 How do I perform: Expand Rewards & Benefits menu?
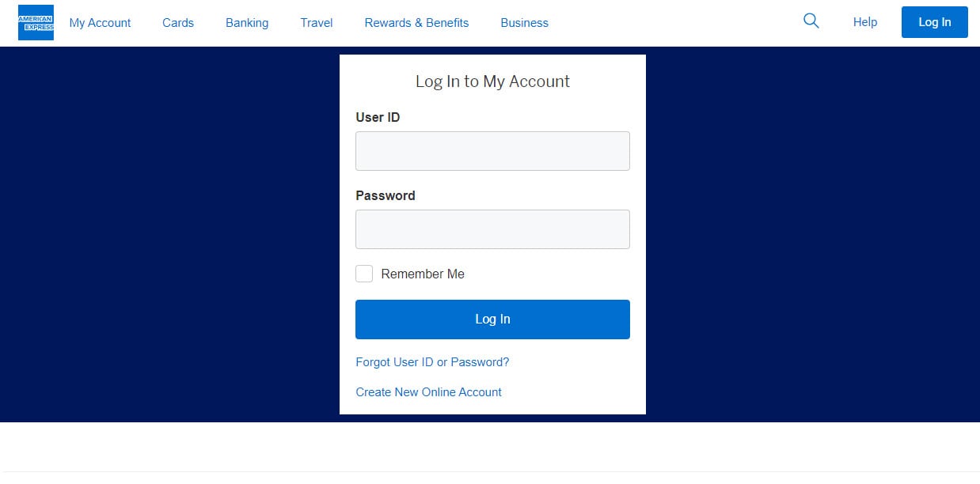tap(416, 23)
